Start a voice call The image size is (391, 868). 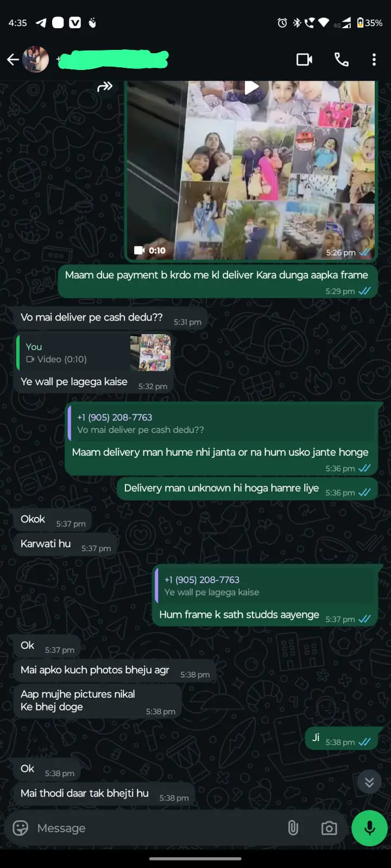(x=342, y=60)
